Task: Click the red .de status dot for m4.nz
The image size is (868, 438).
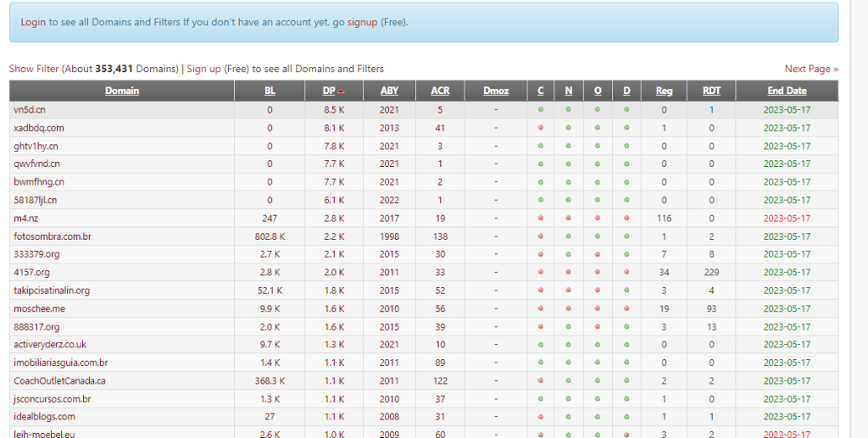Action: pos(626,219)
